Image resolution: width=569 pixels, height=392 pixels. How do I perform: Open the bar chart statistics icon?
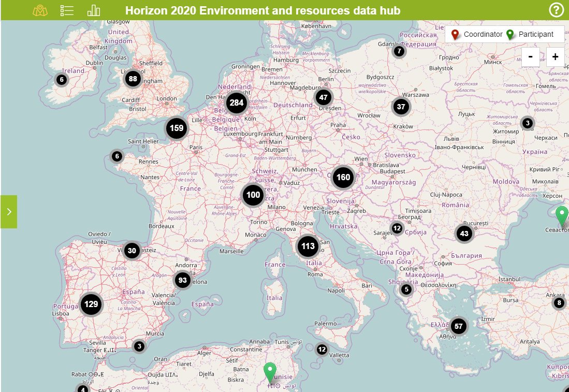(94, 10)
